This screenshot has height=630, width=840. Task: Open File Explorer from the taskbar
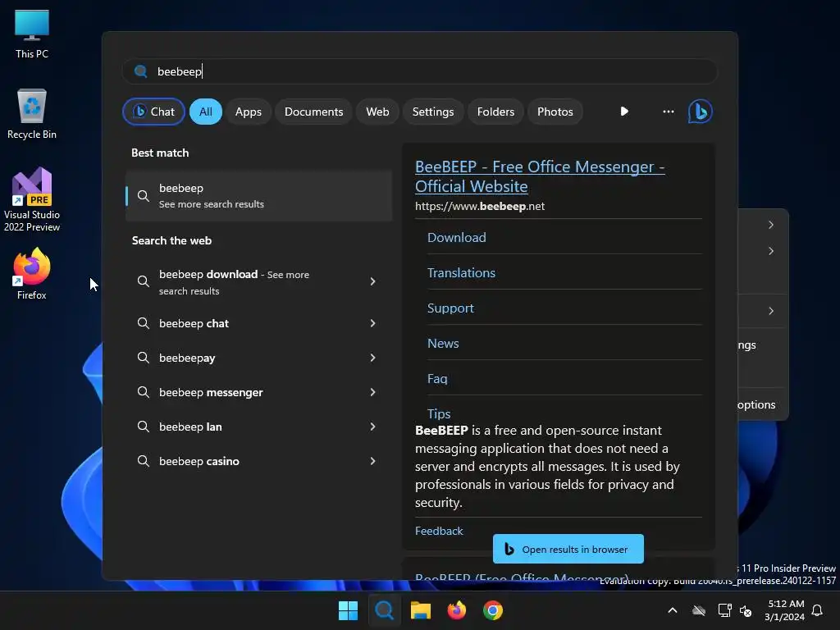click(x=421, y=610)
